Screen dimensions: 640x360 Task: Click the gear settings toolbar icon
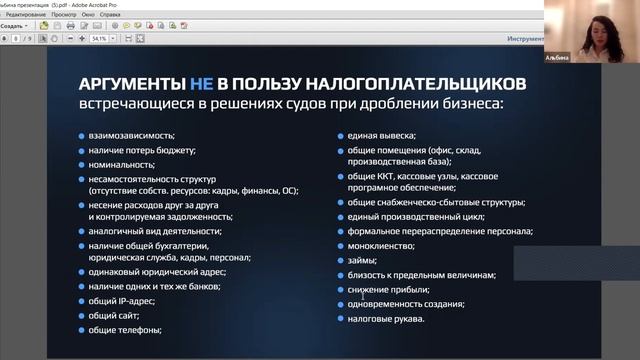pyautogui.click(x=115, y=26)
